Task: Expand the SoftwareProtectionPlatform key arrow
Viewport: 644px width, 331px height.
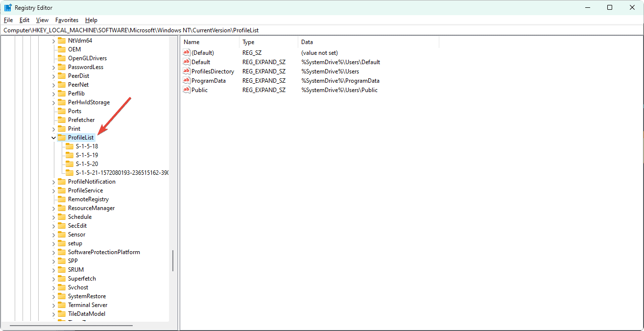Action: [x=54, y=252]
